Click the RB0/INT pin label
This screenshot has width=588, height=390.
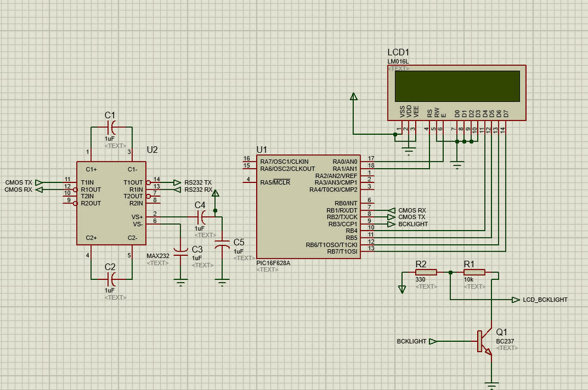(346, 204)
